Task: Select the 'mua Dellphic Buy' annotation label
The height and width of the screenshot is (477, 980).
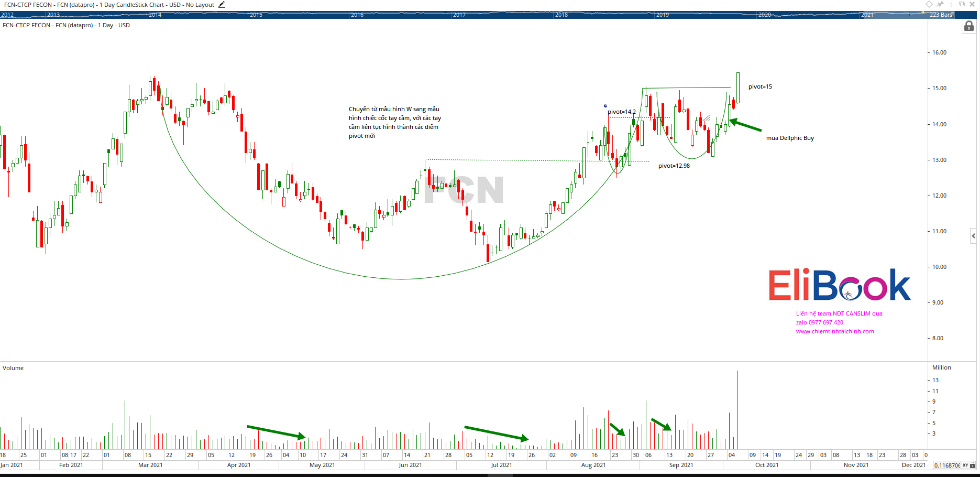Action: [790, 138]
